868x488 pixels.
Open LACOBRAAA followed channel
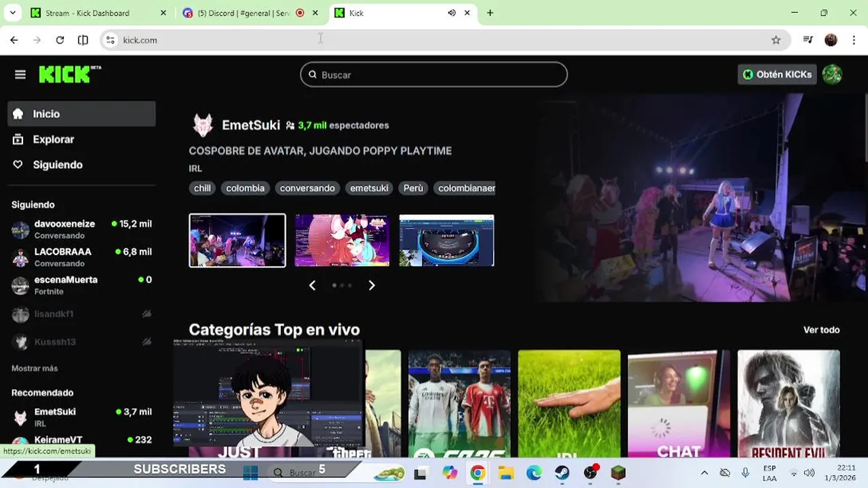(81, 257)
